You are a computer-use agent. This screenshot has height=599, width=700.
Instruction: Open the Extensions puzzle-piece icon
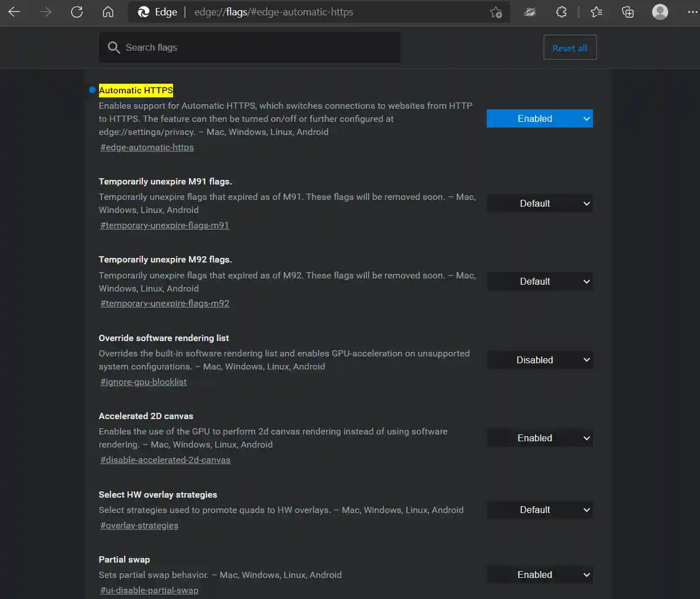(561, 11)
